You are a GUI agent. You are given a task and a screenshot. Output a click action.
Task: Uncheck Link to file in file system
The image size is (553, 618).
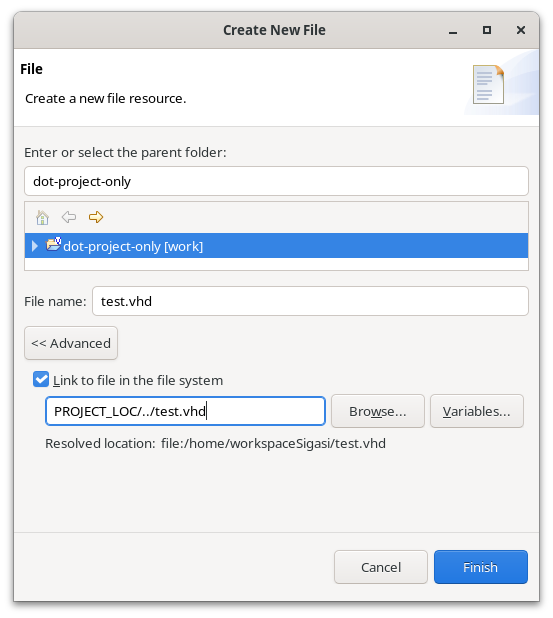(x=41, y=379)
